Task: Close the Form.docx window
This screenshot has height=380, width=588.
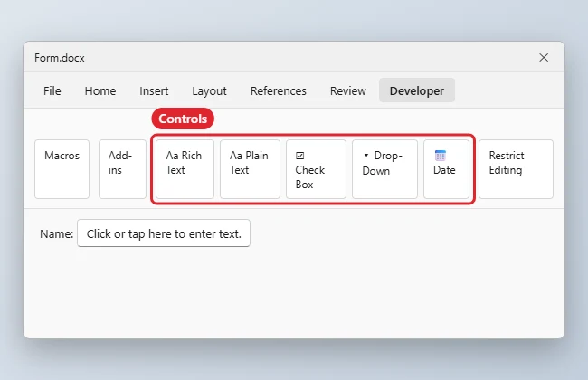Action: [x=544, y=57]
